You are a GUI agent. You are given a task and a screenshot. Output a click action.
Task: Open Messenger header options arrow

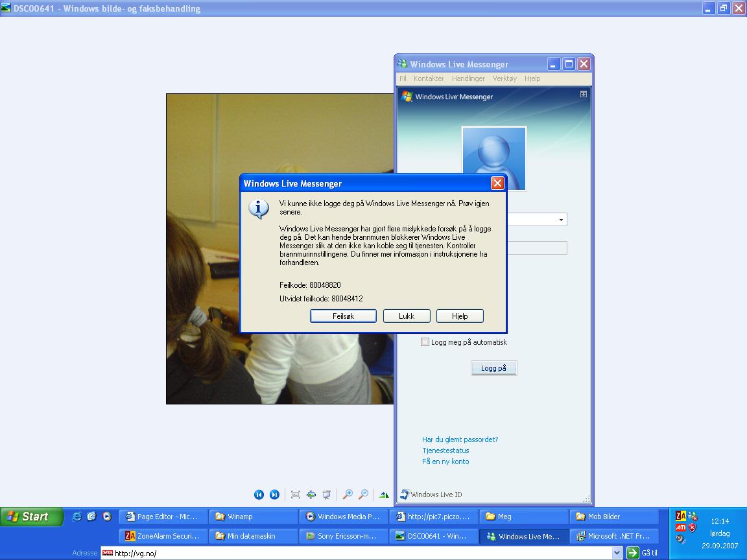coord(584,94)
